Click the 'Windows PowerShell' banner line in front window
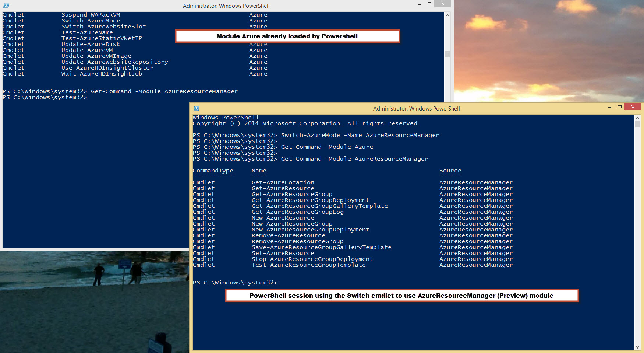This screenshot has width=644, height=353. (226, 118)
